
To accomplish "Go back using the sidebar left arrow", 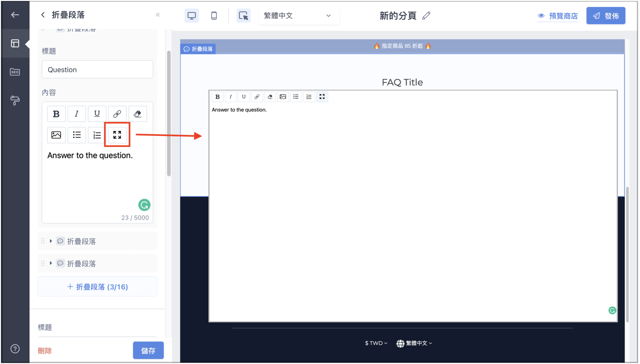I will pyautogui.click(x=15, y=15).
